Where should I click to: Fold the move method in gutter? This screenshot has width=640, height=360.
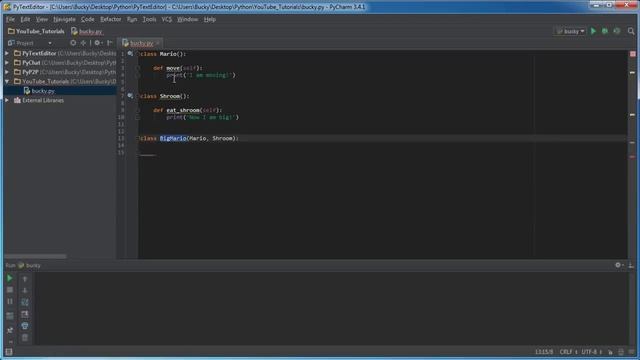click(x=138, y=68)
